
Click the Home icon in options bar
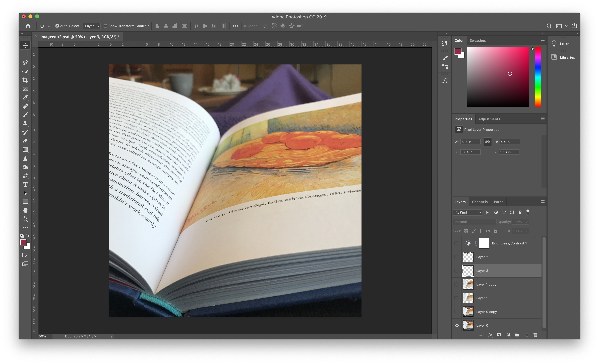(x=28, y=26)
